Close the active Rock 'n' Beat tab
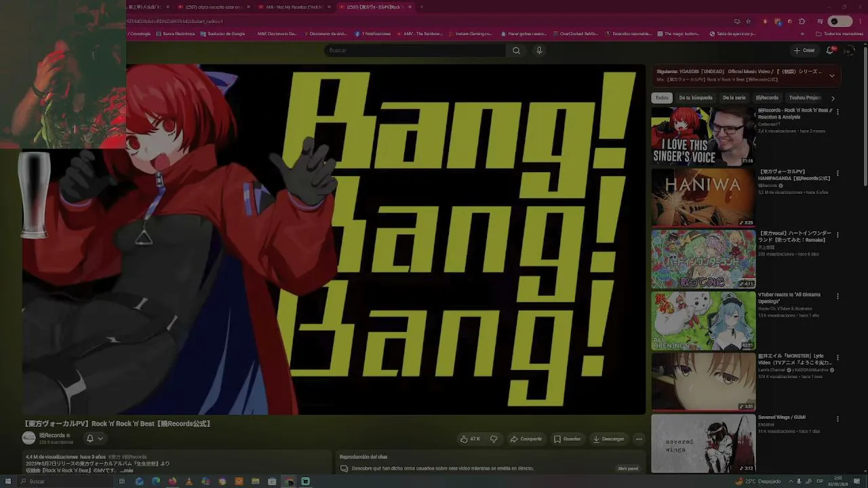 (x=408, y=7)
